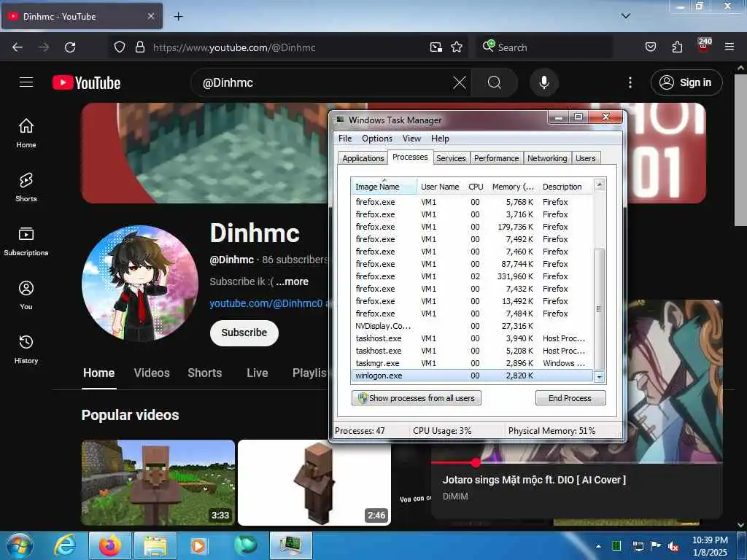
Task: Open Shorts in YouTube sidebar
Action: [26, 187]
